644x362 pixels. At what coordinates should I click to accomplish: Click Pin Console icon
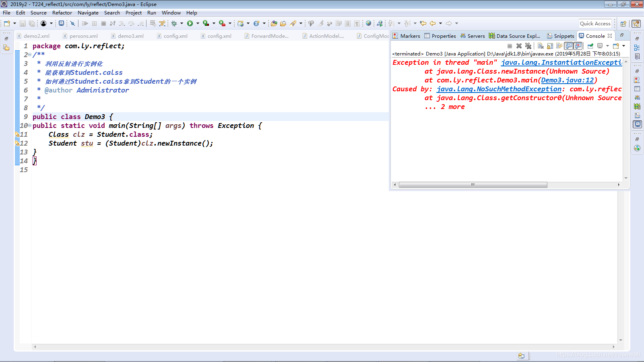[x=590, y=46]
